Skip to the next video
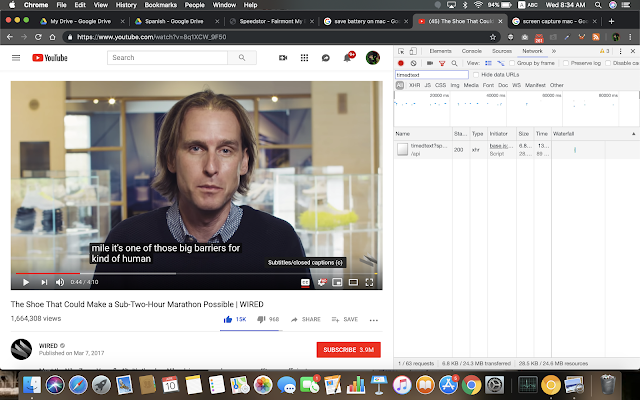Image resolution: width=640 pixels, height=400 pixels. coord(44,282)
